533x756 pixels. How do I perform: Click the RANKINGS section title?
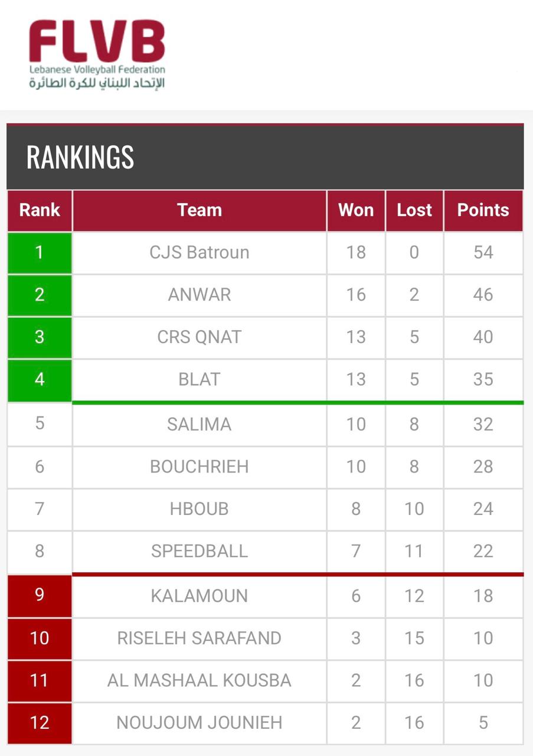[x=80, y=157]
